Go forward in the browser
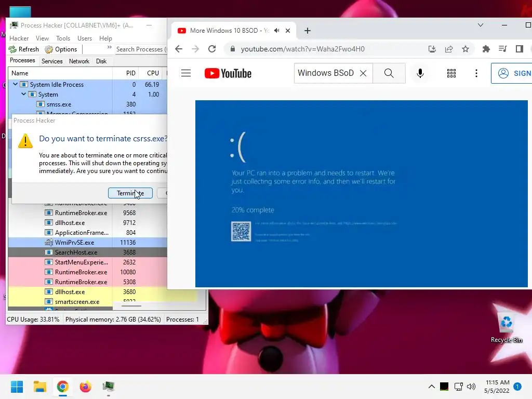Viewport: 532px width, 399px height. click(195, 49)
